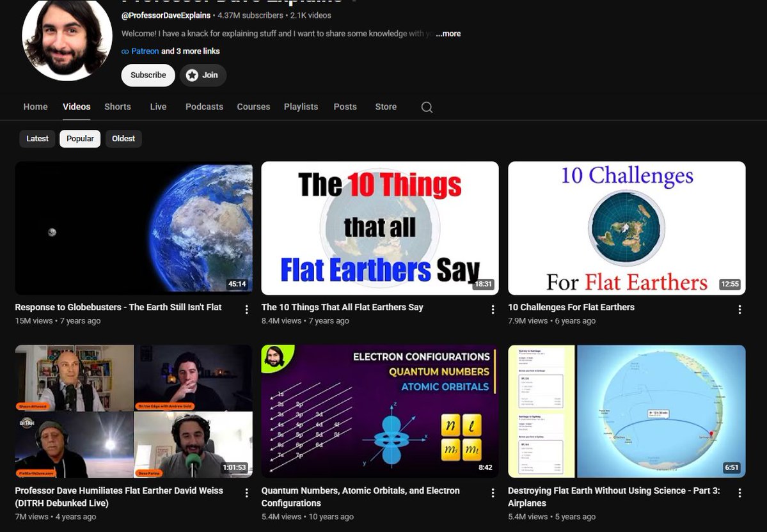Play the 12:55 10 Challenges thumbnail

click(627, 228)
